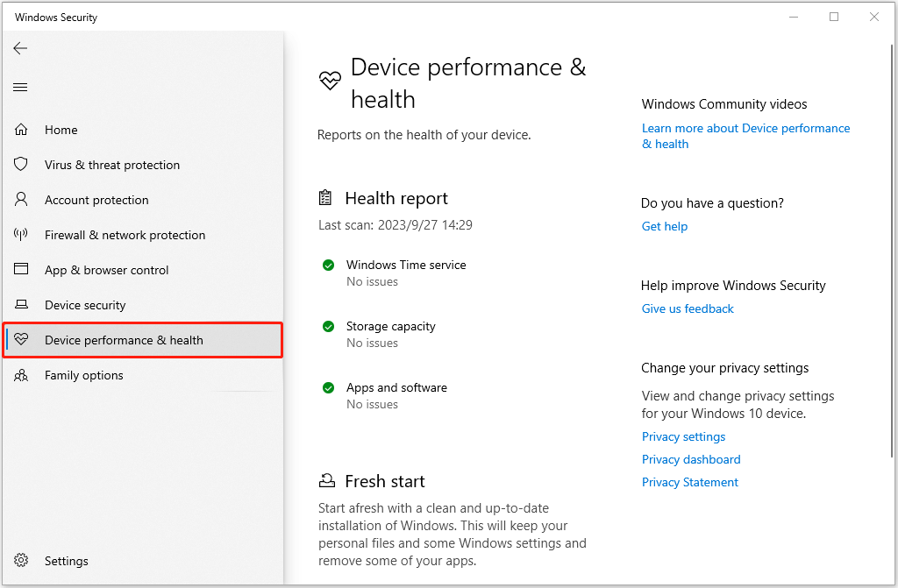This screenshot has height=588, width=898.
Task: Open Virus & threat protection section
Action: (143, 165)
